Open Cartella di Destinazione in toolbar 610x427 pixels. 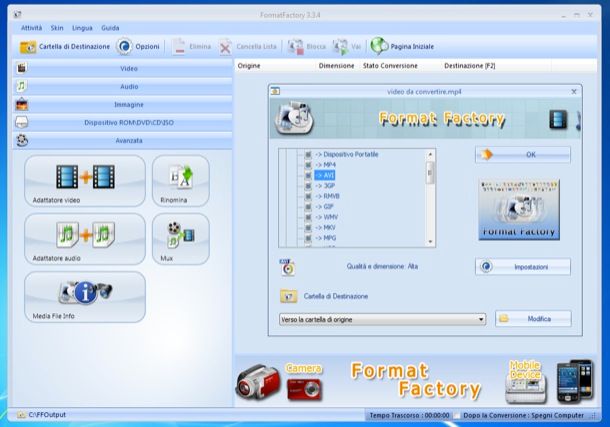tap(65, 47)
